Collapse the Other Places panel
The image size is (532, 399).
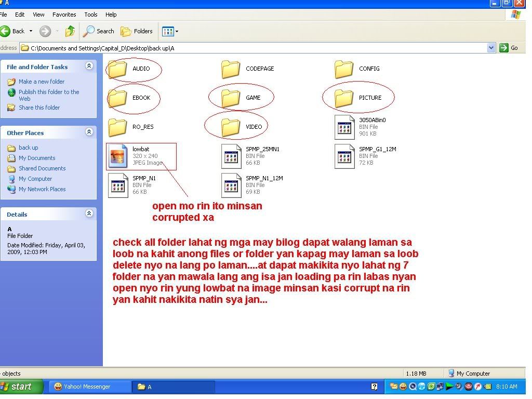pyautogui.click(x=89, y=132)
